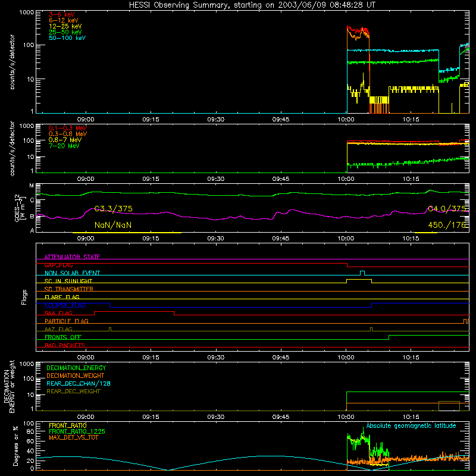Image resolution: width=476 pixels, height=476 pixels.
Task: Click the Absolute geomagnetic latitude label
Action: click(411, 425)
